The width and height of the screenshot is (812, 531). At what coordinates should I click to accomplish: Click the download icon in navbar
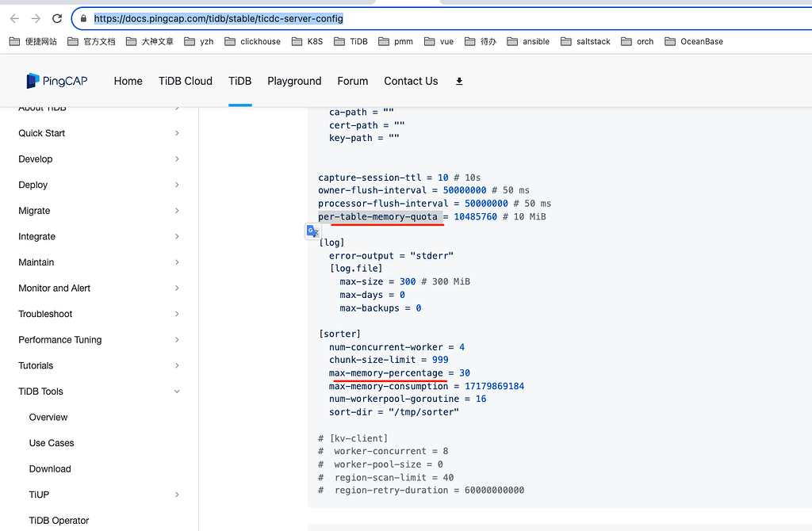pyautogui.click(x=459, y=81)
